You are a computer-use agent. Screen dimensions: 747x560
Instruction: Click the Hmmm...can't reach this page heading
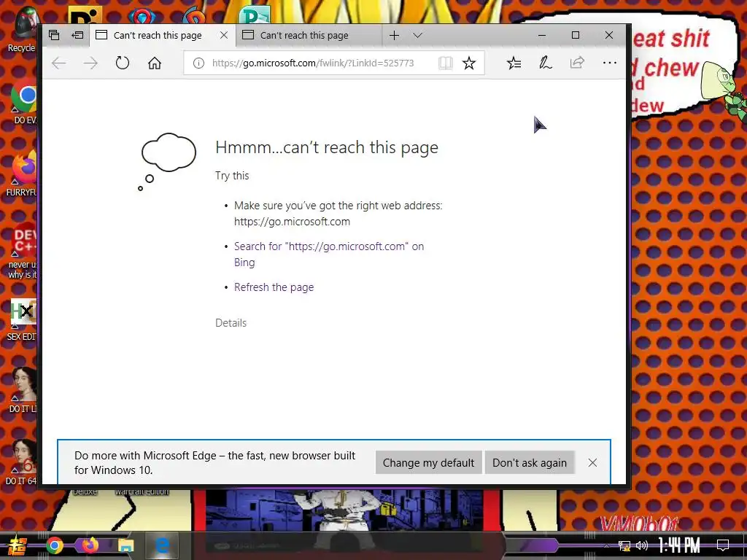[x=327, y=147]
